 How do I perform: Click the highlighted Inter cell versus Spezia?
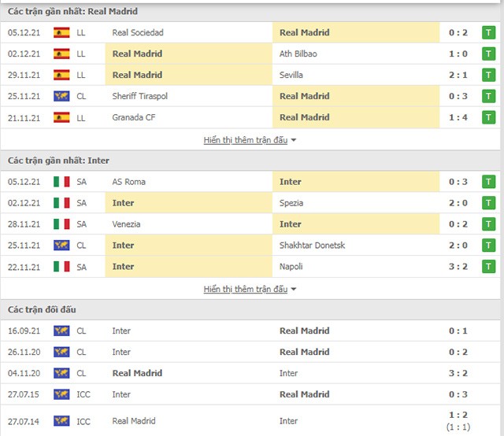point(189,203)
